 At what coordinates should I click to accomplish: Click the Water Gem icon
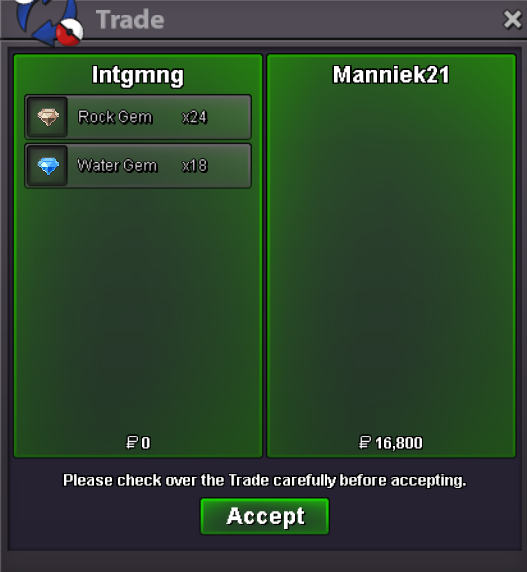(48, 166)
